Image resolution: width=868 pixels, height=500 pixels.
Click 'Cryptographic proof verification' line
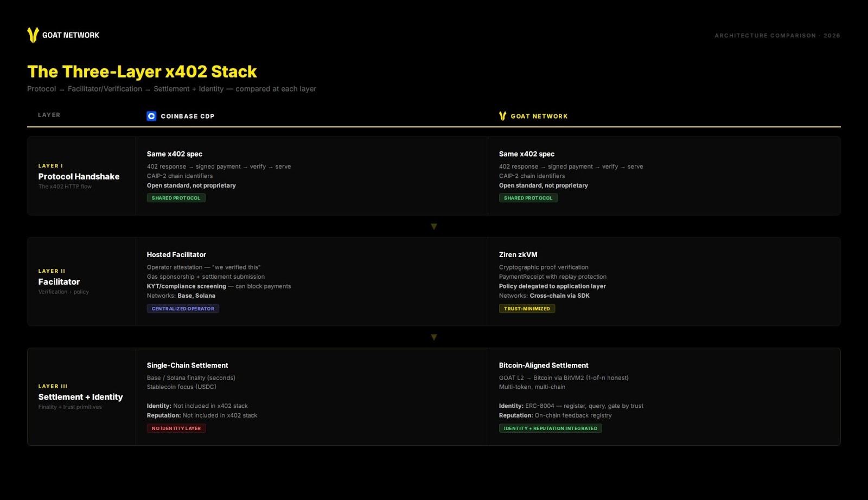click(544, 267)
